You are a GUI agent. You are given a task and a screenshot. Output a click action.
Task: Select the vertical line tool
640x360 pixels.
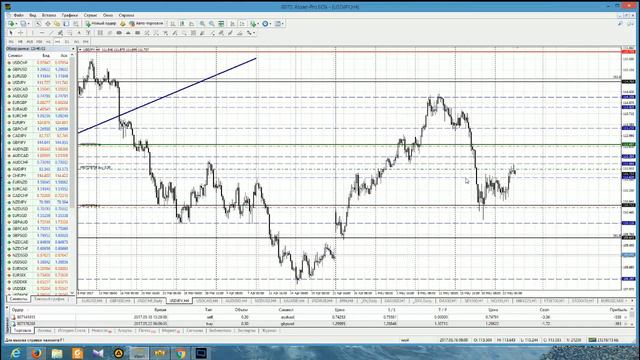(32, 33)
